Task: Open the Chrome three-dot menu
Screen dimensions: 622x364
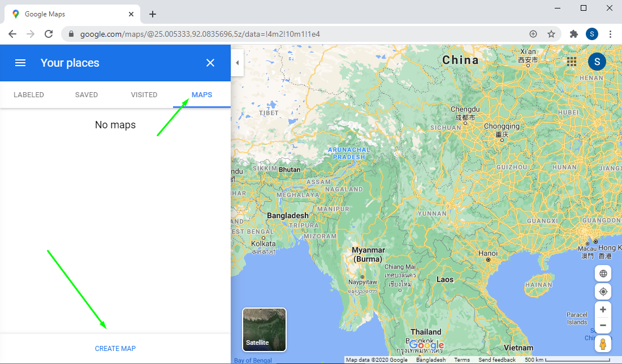Action: (x=611, y=34)
